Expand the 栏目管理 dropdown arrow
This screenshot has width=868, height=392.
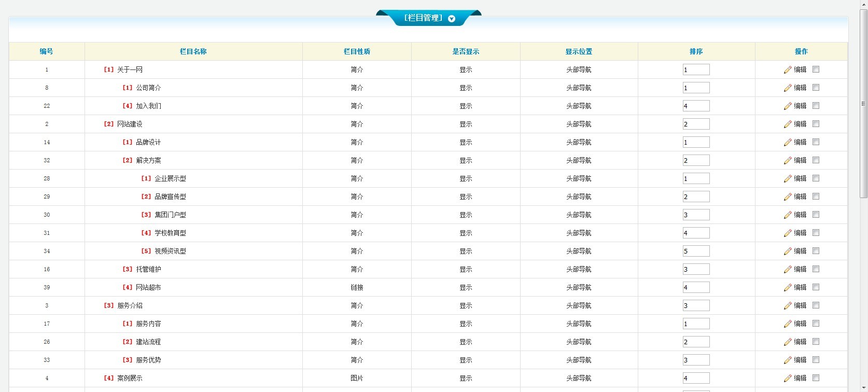pos(451,19)
